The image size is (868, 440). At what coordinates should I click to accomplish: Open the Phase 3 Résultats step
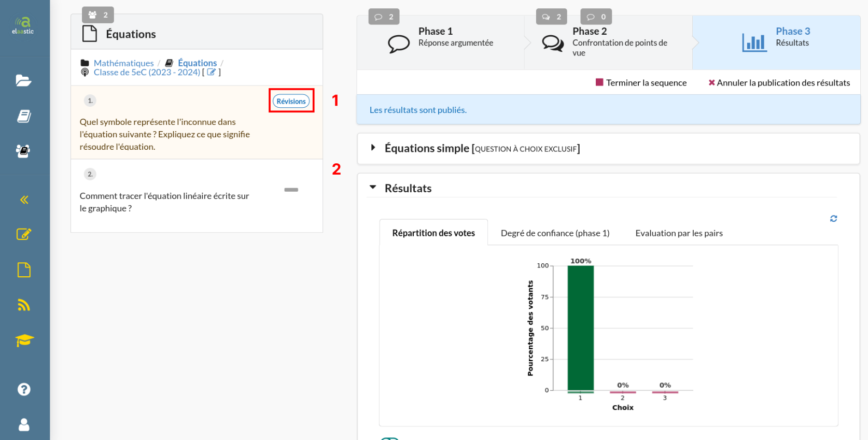tap(776, 42)
